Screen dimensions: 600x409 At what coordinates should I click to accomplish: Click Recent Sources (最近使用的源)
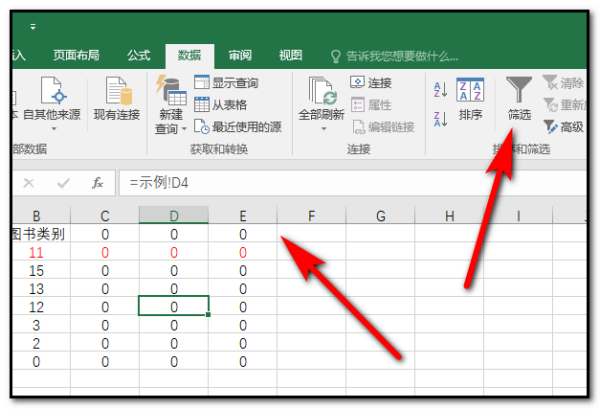pos(238,127)
